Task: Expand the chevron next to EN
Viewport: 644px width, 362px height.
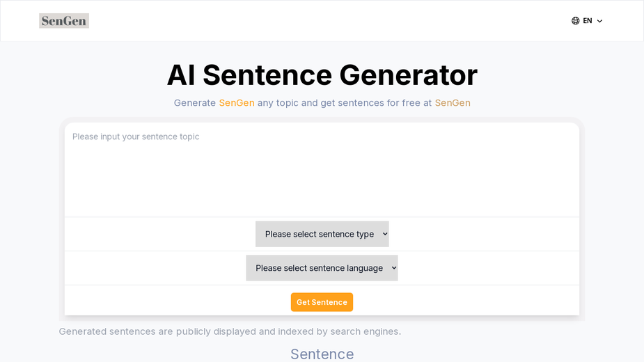Action: [x=599, y=21]
